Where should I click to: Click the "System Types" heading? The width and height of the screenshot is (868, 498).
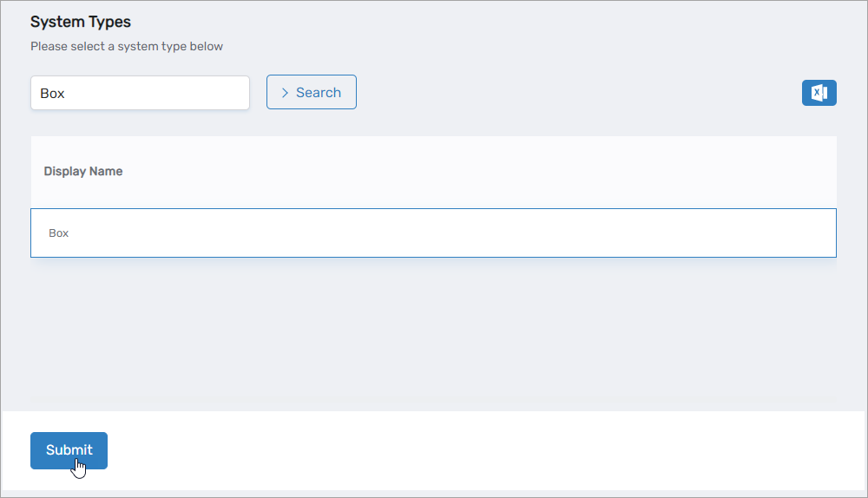pos(81,21)
